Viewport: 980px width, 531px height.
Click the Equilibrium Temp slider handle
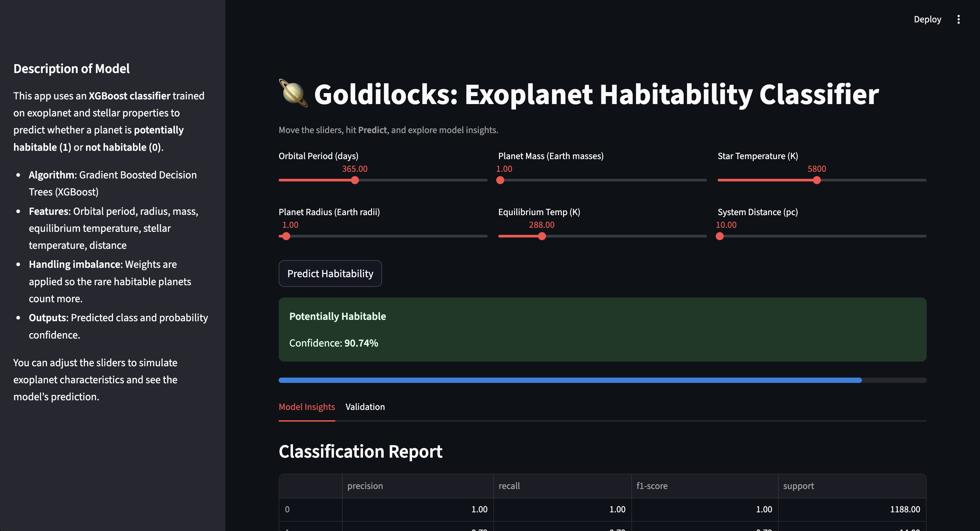click(542, 236)
